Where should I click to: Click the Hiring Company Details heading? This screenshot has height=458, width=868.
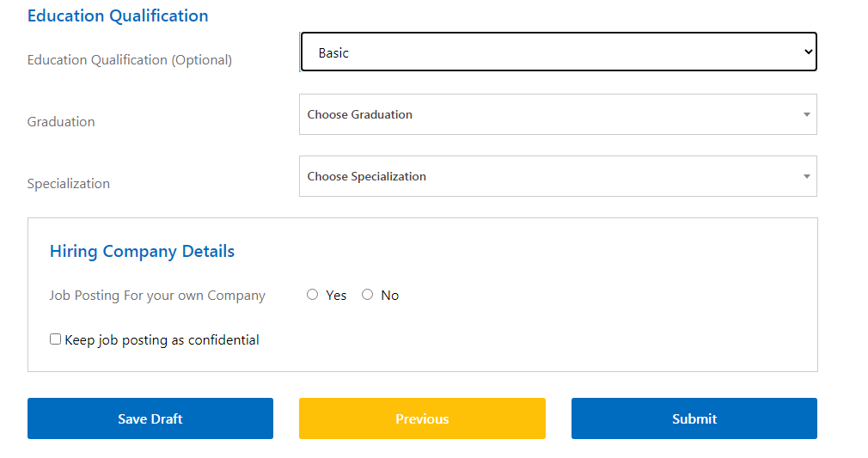coord(143,252)
